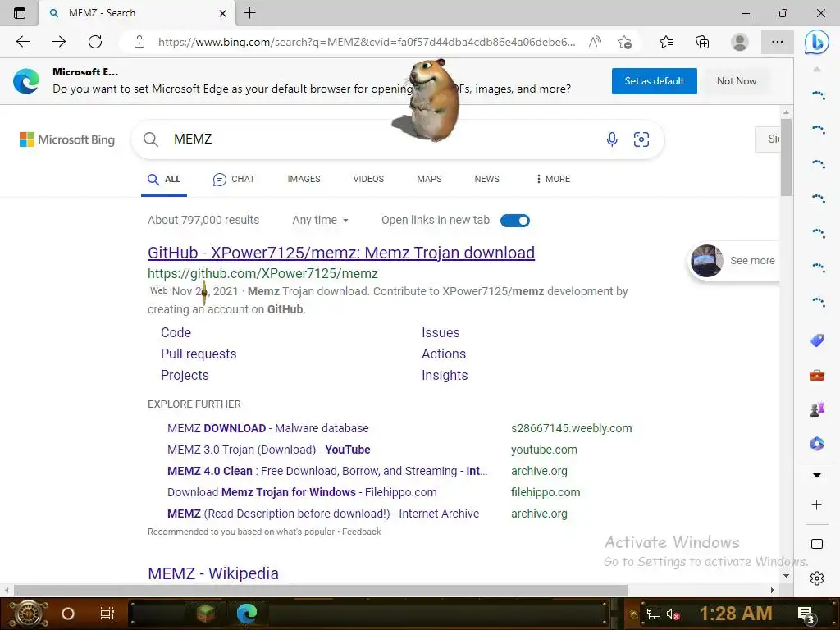Open the Projects sublink
The width and height of the screenshot is (840, 630).
coord(185,375)
